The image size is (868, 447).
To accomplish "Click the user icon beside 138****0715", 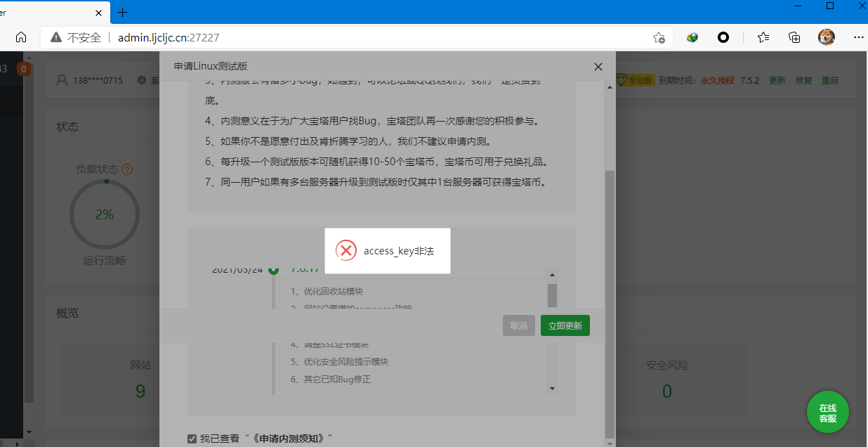I will pyautogui.click(x=63, y=81).
